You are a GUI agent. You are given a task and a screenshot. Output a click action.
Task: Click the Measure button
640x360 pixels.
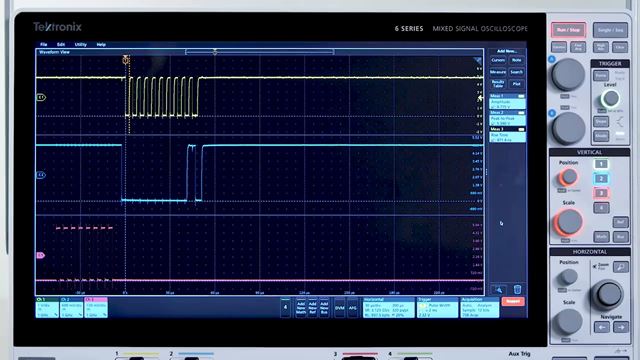(498, 72)
